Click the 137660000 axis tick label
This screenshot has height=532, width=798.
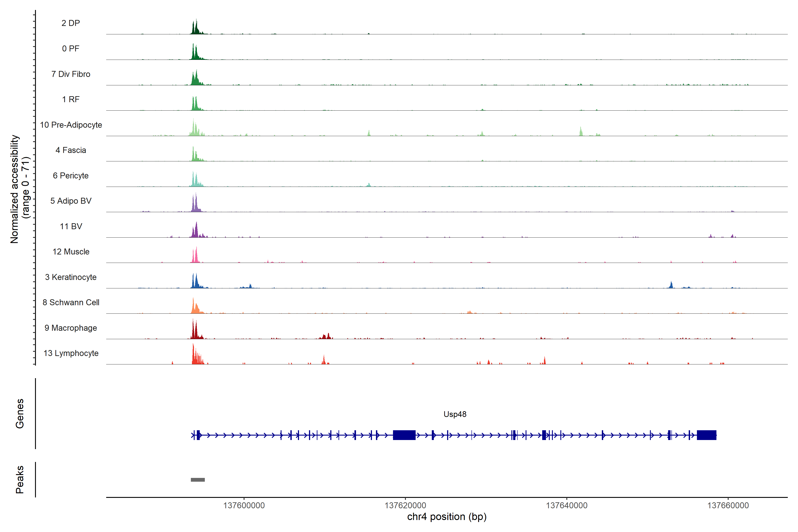click(728, 505)
